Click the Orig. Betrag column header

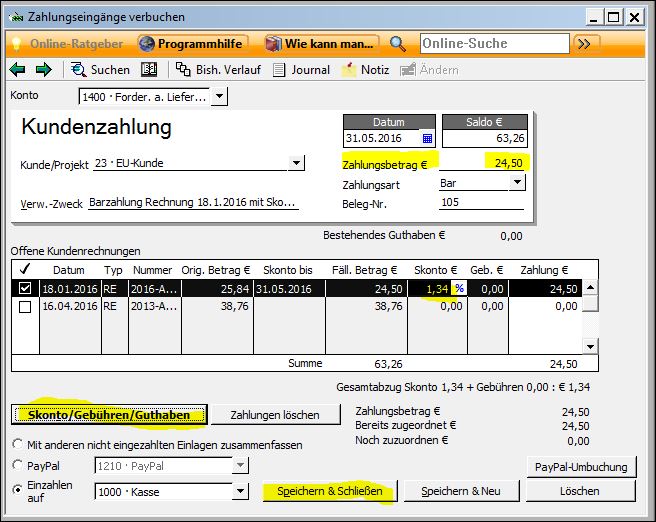point(216,270)
